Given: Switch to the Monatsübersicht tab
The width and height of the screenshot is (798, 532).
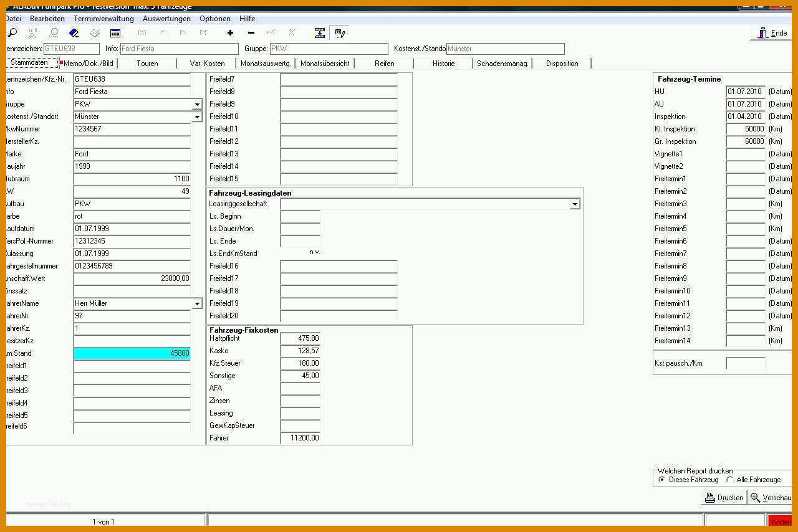Looking at the screenshot, I should click(325, 64).
